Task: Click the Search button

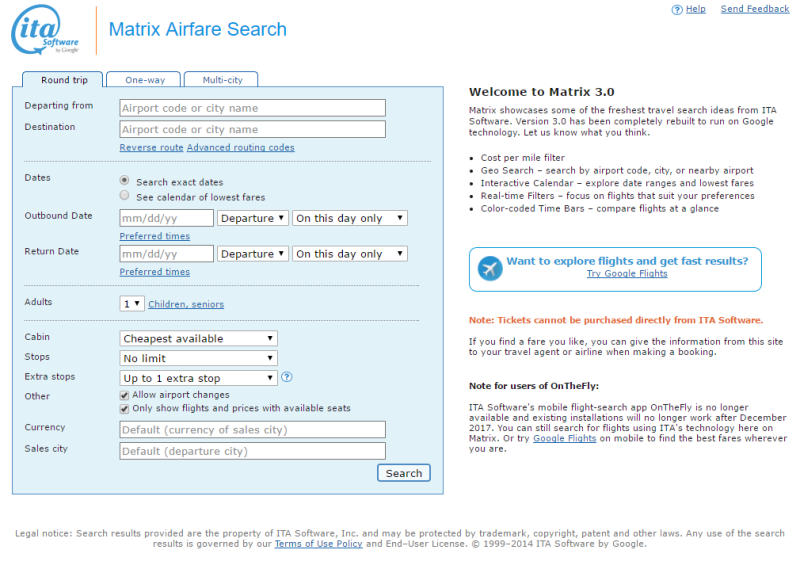Action: pyautogui.click(x=404, y=473)
